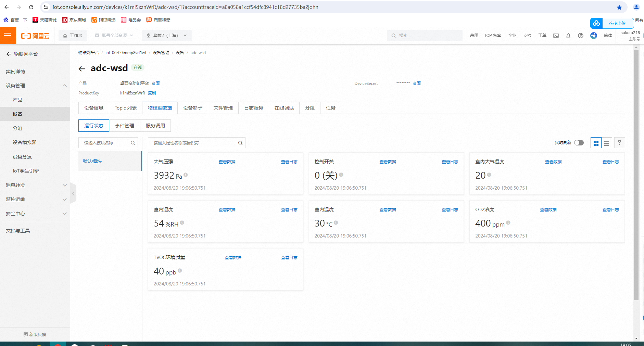The height and width of the screenshot is (346, 644).
Task: Open the Cloud Shell terminal icon
Action: pyautogui.click(x=556, y=36)
